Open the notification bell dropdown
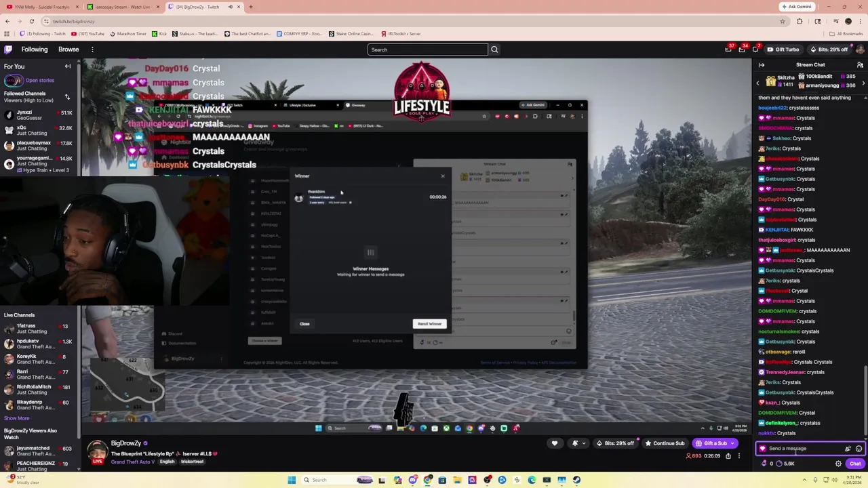 coord(578,443)
